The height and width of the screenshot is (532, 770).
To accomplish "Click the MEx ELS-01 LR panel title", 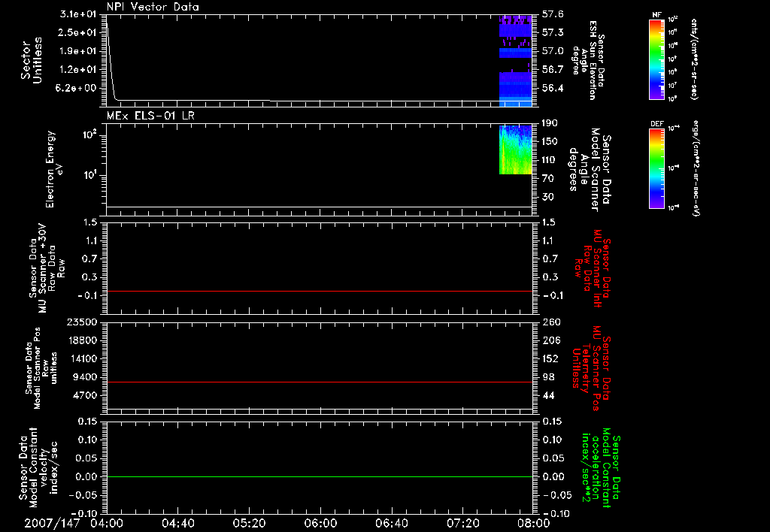I will pos(150,116).
